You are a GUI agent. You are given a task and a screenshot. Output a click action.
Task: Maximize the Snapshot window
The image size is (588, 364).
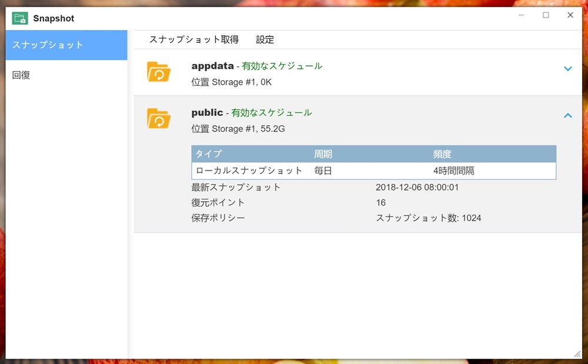click(546, 15)
